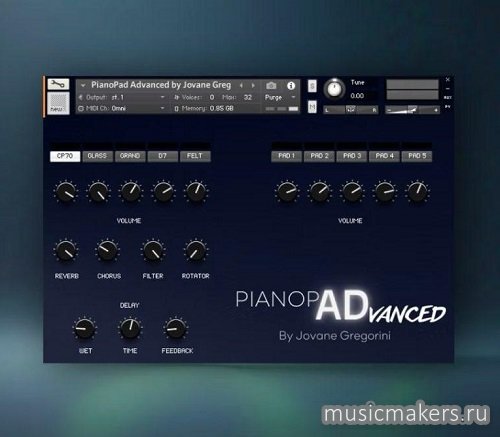Open the Purge dropdown menu
Screen dimensions: 500x437
point(280,97)
